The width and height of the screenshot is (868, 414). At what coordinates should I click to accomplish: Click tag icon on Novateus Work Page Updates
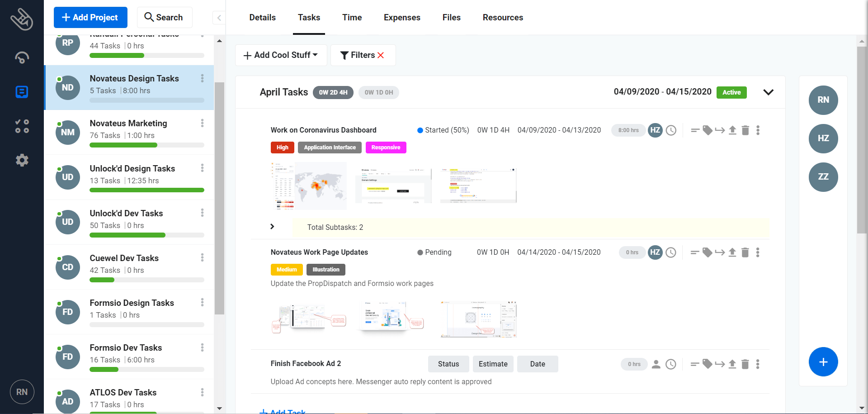(x=708, y=252)
